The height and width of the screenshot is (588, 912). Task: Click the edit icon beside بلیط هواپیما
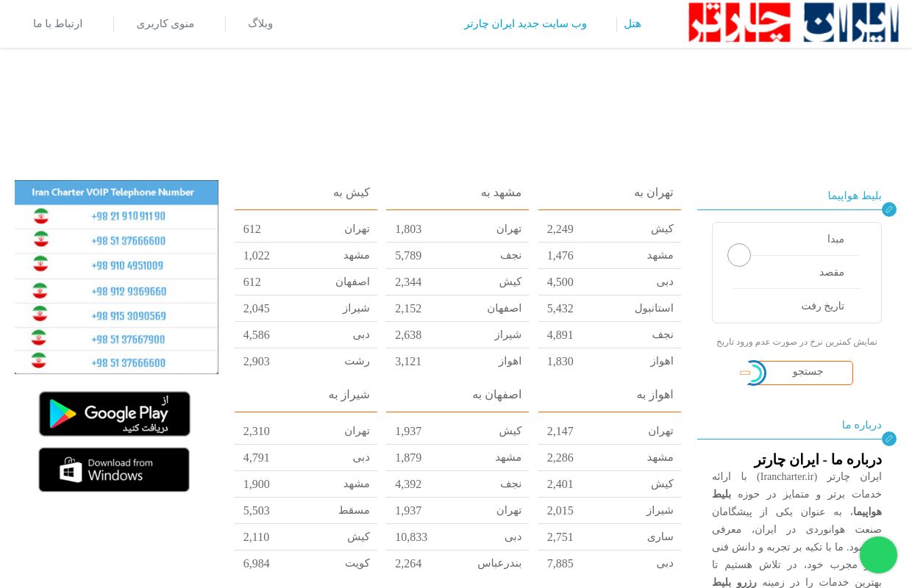889,209
